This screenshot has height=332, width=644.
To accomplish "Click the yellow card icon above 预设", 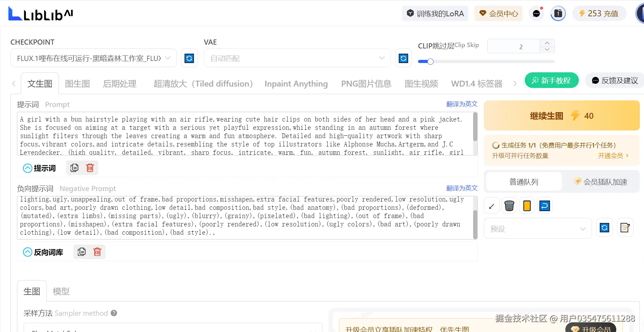I will point(527,206).
